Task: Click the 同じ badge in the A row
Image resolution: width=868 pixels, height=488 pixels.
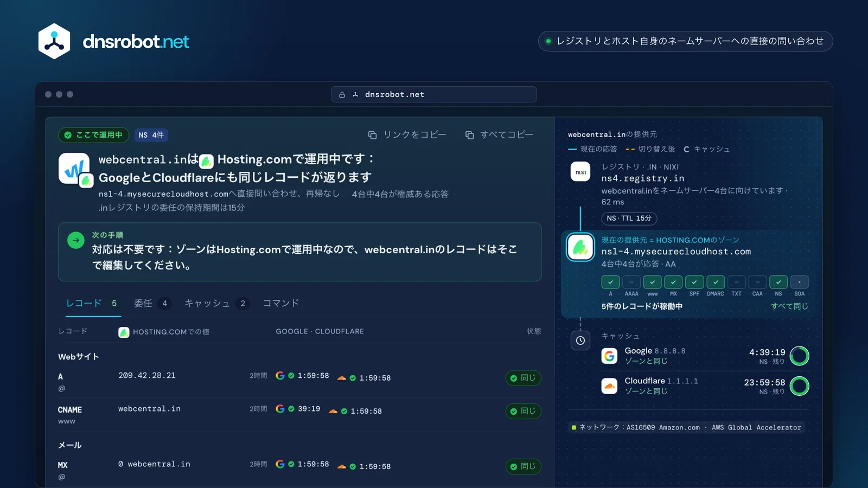Action: click(523, 378)
